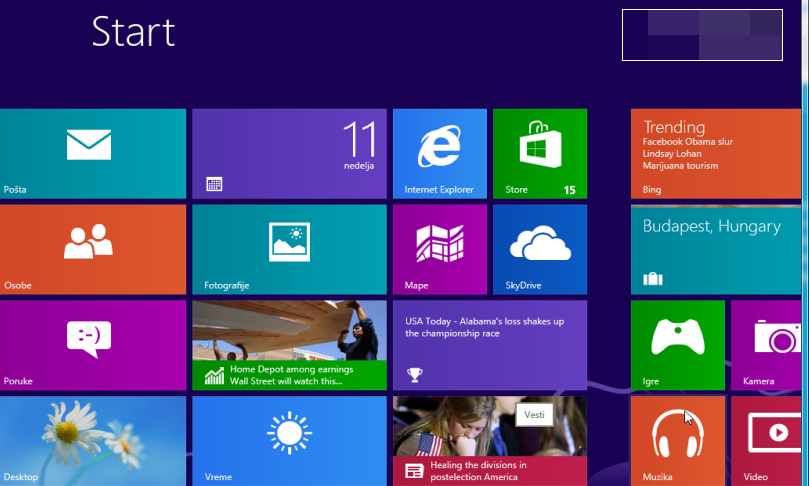809x486 pixels.
Task: Open the Bing Trending tile
Action: pyautogui.click(x=716, y=153)
